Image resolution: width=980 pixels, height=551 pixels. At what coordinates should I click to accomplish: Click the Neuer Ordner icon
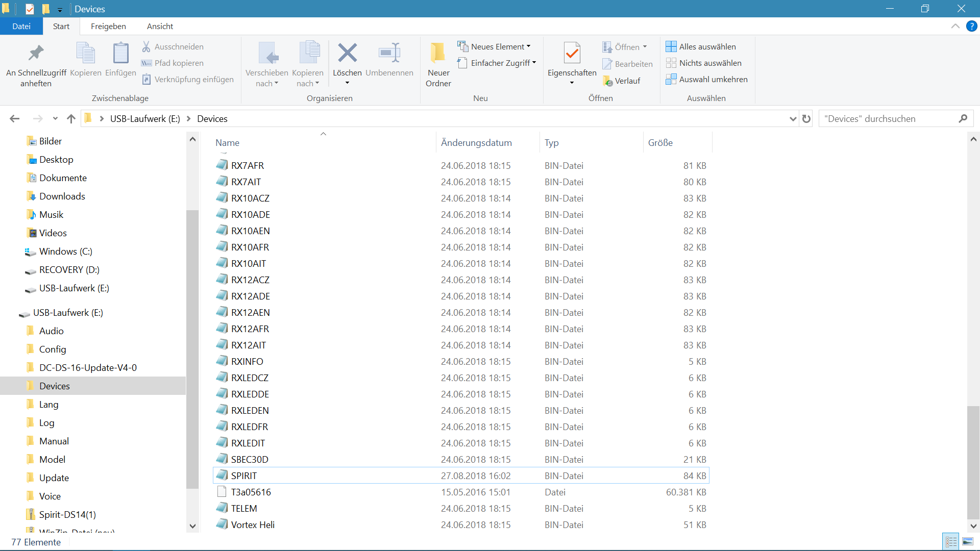click(x=438, y=54)
